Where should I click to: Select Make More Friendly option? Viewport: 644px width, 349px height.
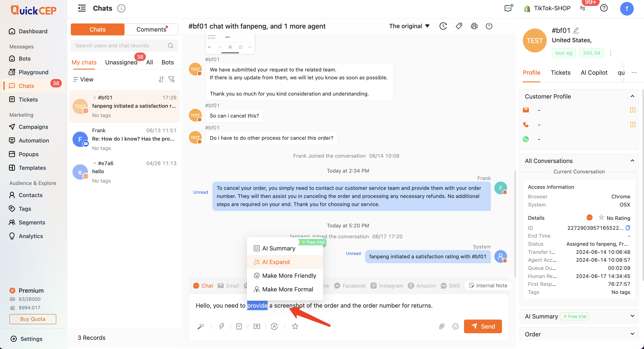coord(285,275)
